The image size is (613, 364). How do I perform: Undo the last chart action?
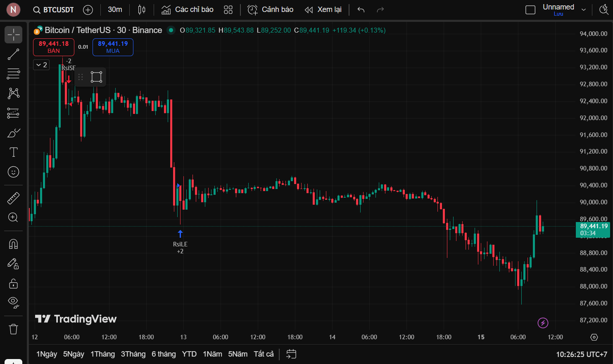coord(361,10)
